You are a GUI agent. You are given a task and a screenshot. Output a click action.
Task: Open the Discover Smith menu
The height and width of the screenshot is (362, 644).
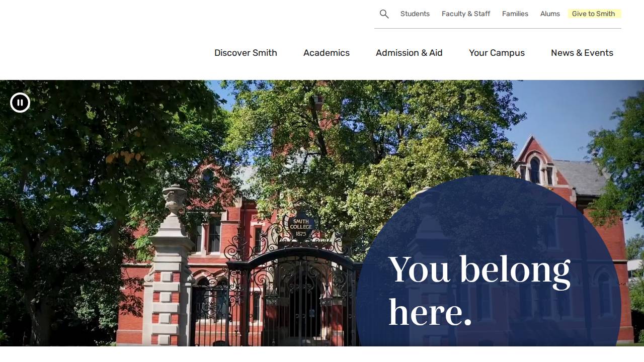[x=246, y=53]
